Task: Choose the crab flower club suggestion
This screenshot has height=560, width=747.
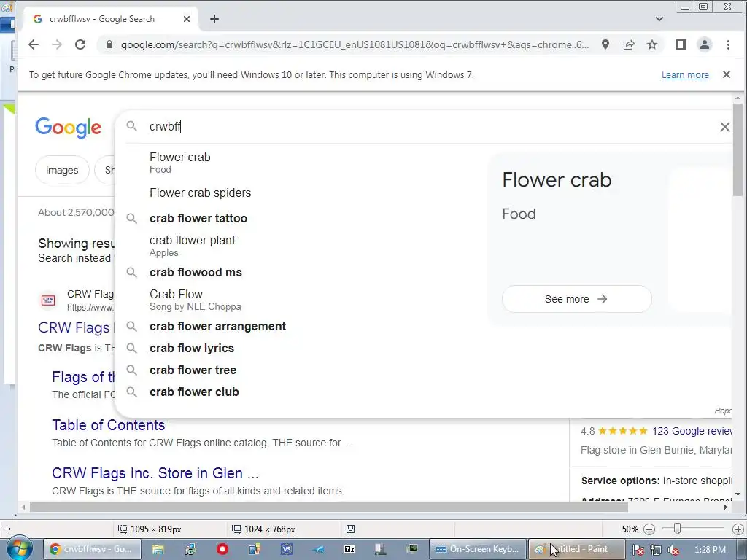Action: (305, 392)
